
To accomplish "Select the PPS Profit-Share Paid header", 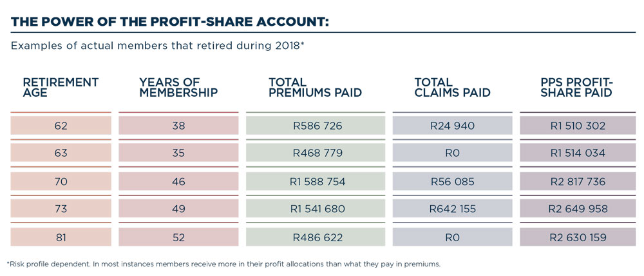I will point(576,87).
